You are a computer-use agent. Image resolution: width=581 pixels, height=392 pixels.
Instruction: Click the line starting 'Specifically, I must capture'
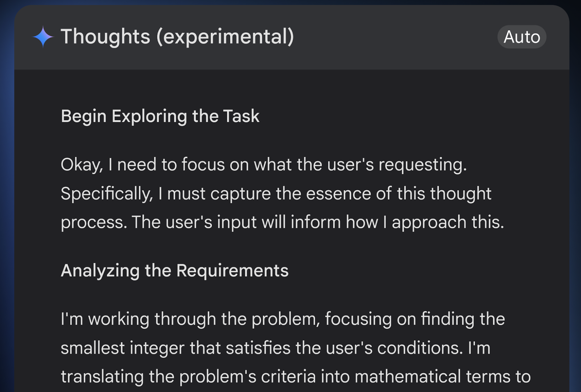(x=276, y=193)
